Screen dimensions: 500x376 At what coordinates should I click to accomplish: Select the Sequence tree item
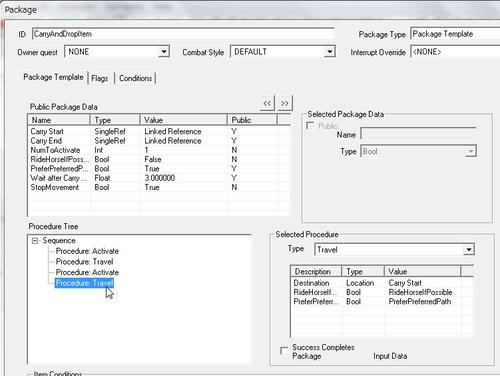tap(59, 240)
